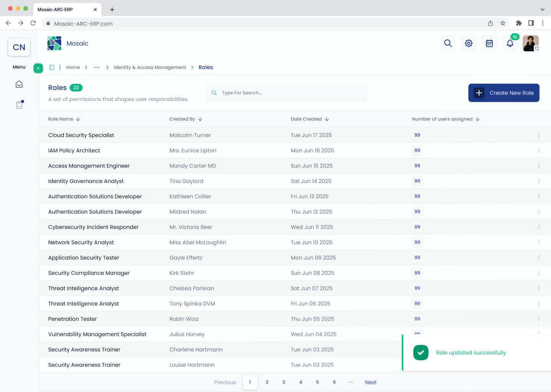The height and width of the screenshot is (392, 551).
Task: Select page 1 in pagination
Action: (x=250, y=382)
